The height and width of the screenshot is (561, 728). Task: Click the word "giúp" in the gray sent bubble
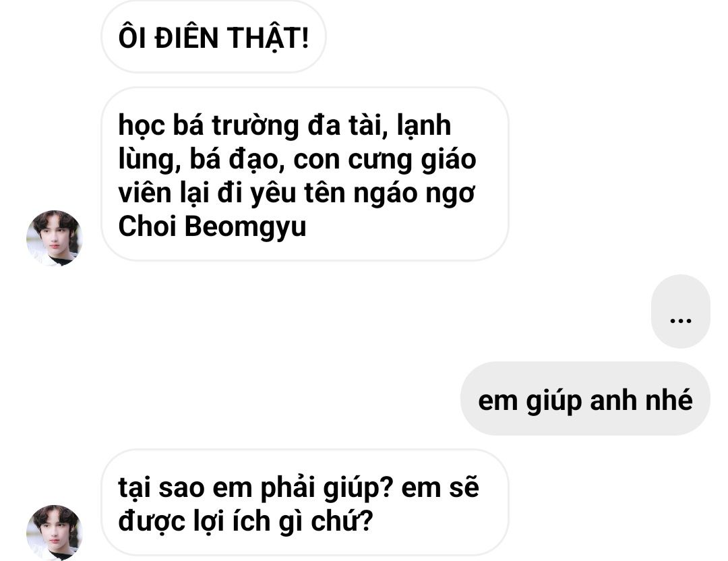click(x=553, y=401)
